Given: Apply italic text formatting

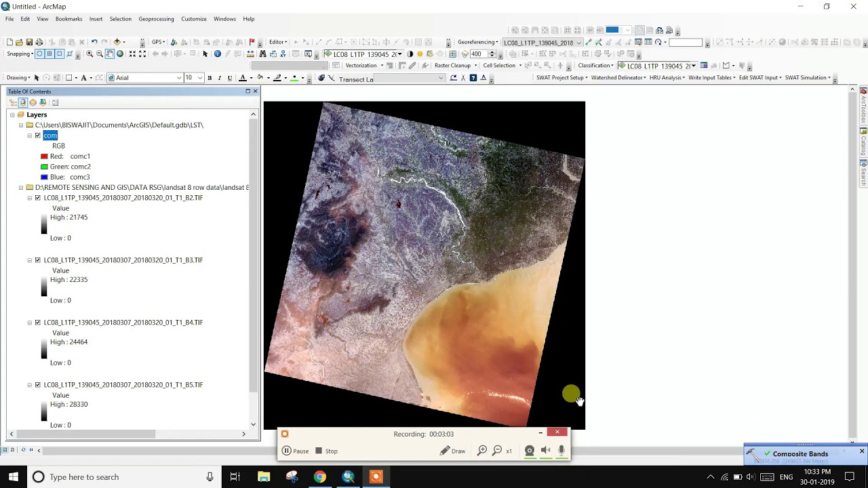Looking at the screenshot, I should pos(219,78).
